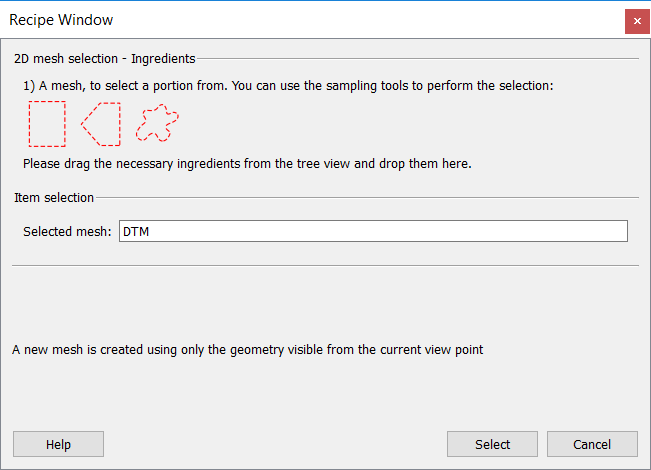
Task: Click the separator line below Selected mesh
Action: [325, 265]
